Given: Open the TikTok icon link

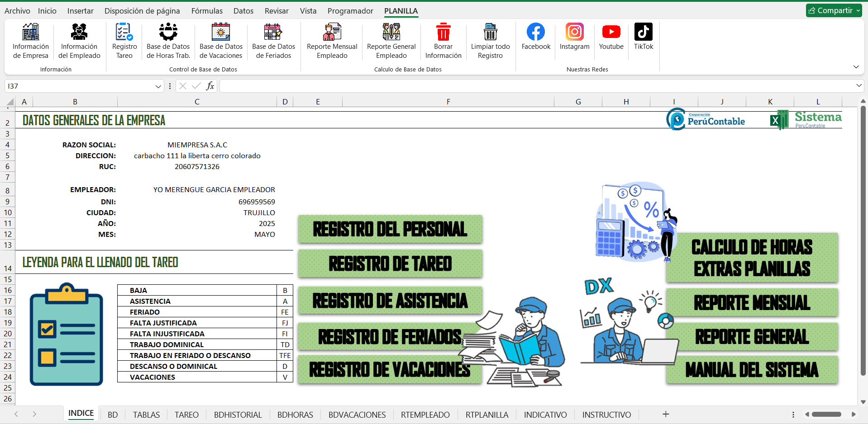Looking at the screenshot, I should pos(643,32).
